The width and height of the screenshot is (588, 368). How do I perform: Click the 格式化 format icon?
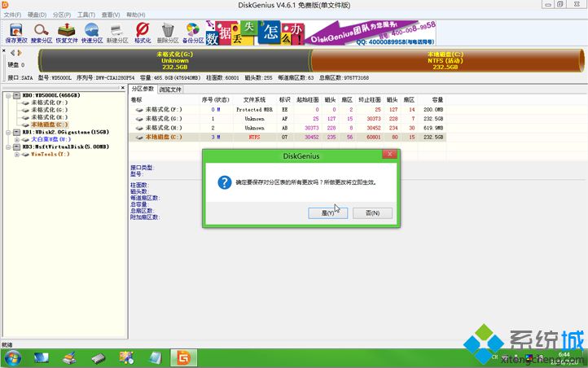pyautogui.click(x=143, y=33)
